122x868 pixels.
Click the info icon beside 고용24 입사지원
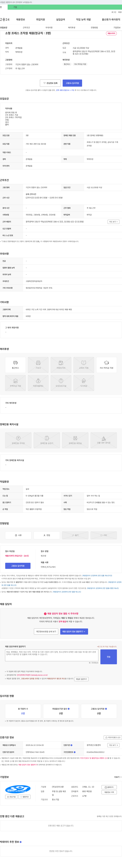click(106, 709)
